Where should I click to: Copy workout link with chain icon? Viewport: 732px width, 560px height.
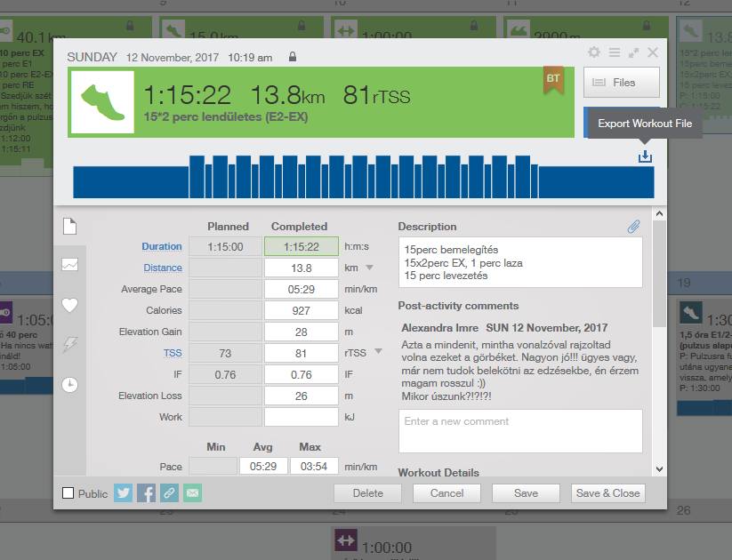point(170,493)
